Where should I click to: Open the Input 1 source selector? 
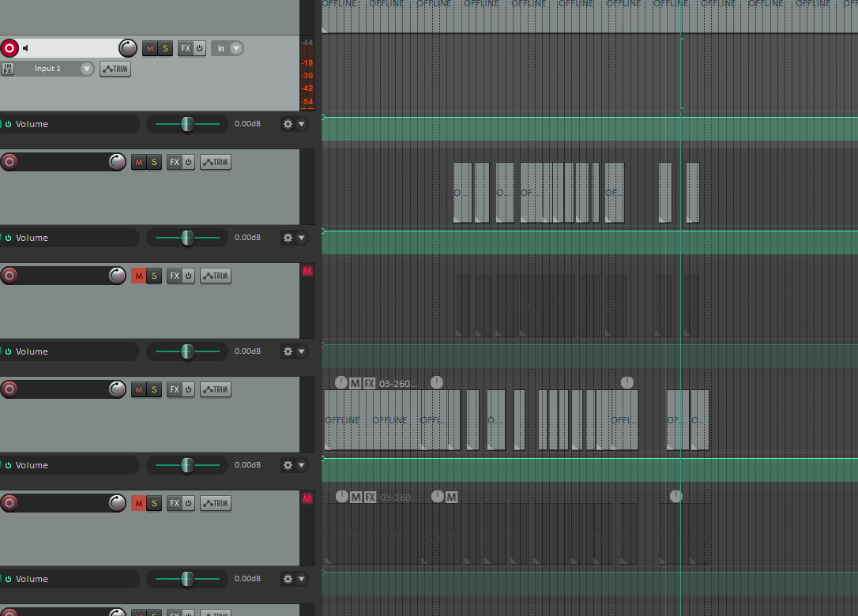[47, 69]
